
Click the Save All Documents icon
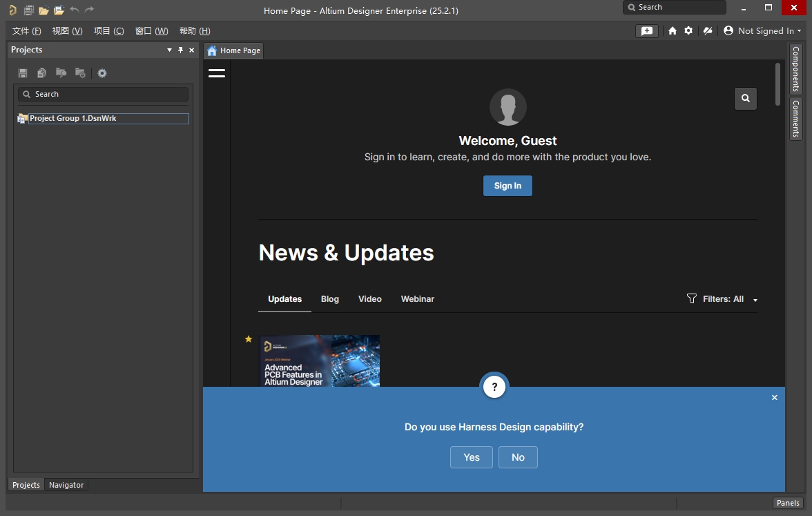pos(28,10)
